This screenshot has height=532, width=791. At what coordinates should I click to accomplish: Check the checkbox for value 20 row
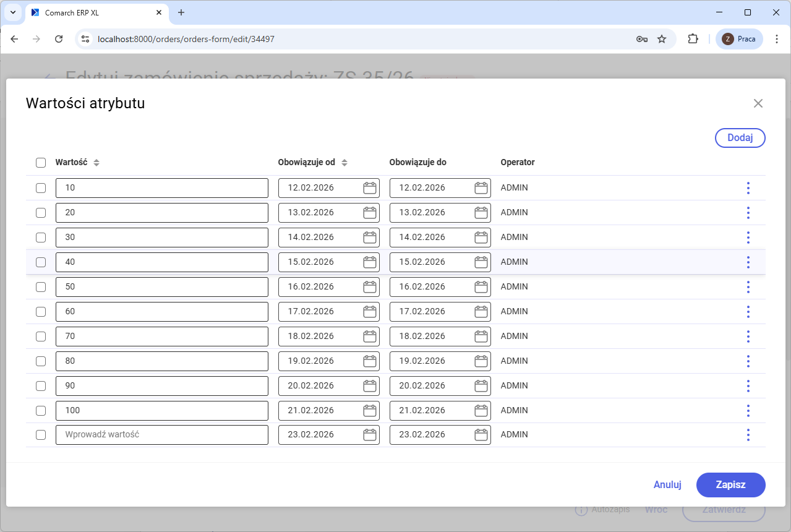(x=41, y=213)
